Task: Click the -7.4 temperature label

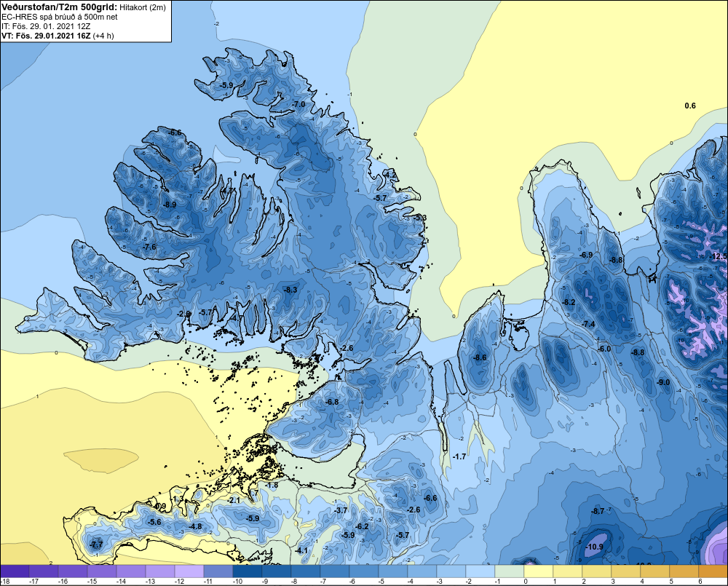Action: [x=588, y=324]
